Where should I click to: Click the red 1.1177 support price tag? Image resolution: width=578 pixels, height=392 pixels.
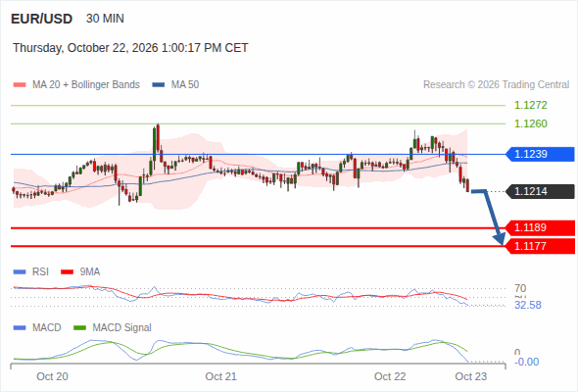541,246
